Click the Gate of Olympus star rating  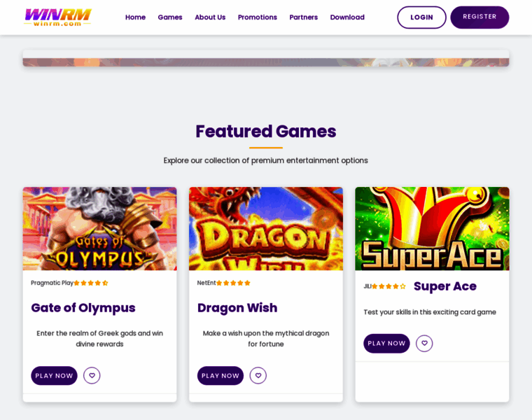click(x=91, y=283)
